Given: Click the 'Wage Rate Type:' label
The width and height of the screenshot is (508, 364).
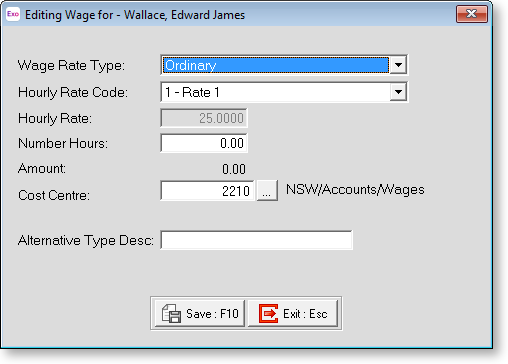Looking at the screenshot, I should (x=71, y=65).
